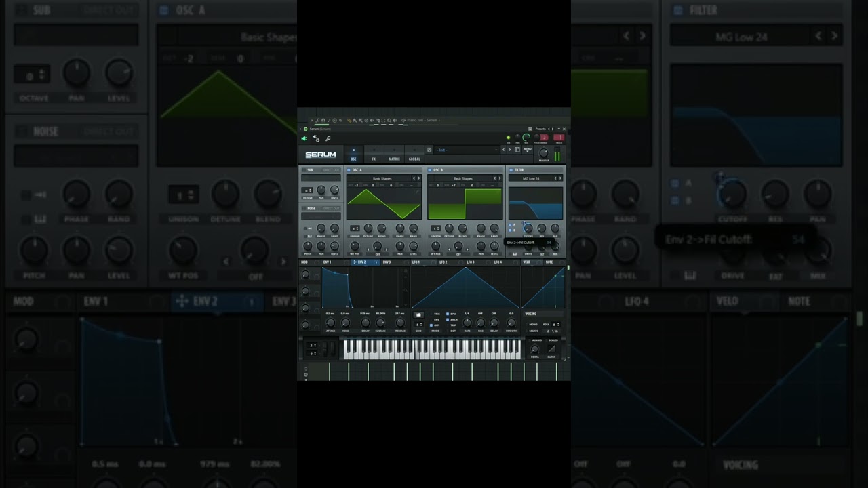Open detailed settings gear-plug icon in wrapper

coord(316,138)
